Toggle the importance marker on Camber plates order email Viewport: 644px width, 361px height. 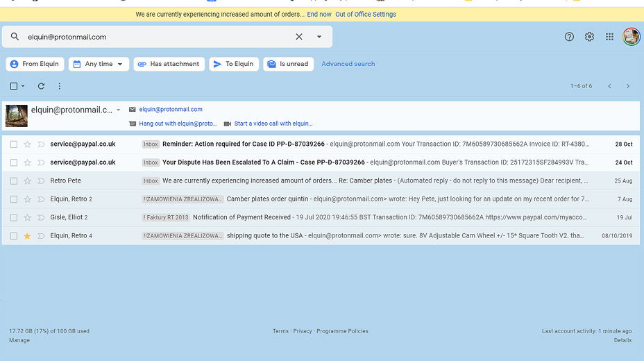[x=41, y=199]
